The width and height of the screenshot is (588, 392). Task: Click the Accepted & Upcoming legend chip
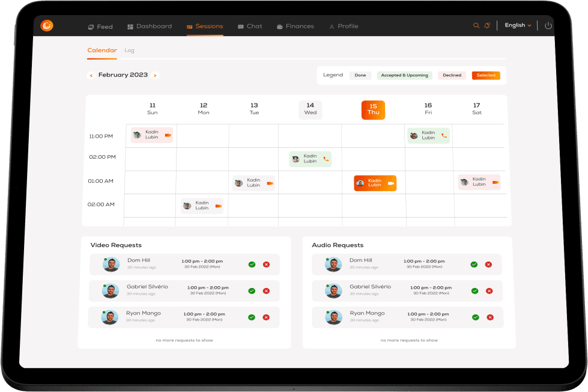405,75
